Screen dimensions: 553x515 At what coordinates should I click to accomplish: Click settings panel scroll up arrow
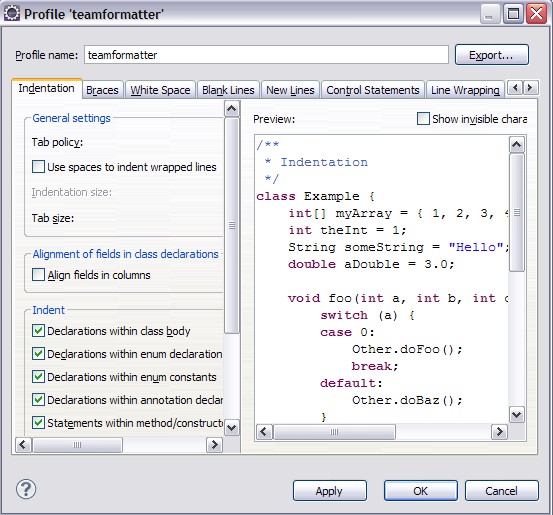pos(232,108)
